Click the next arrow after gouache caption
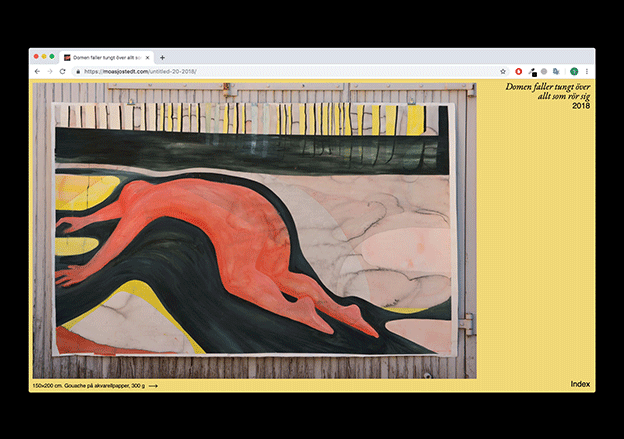The height and width of the screenshot is (439, 624). click(153, 385)
